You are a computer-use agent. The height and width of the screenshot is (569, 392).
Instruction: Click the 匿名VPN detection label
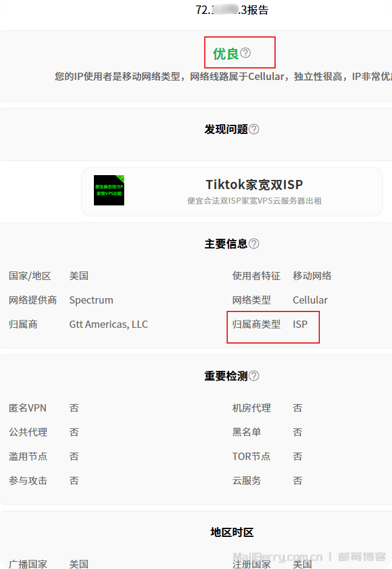coord(27,408)
